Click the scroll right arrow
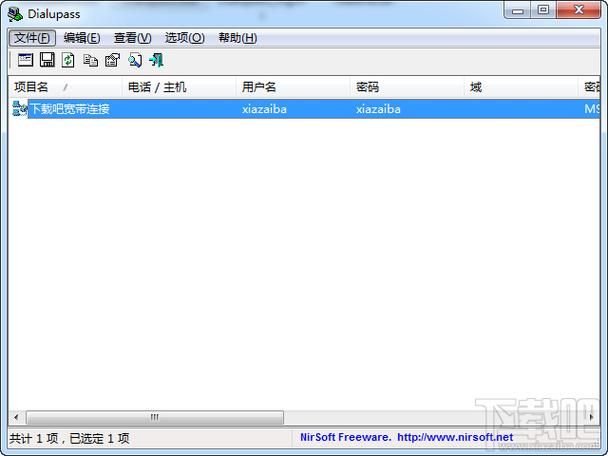This screenshot has height=456, width=608. tap(591, 417)
